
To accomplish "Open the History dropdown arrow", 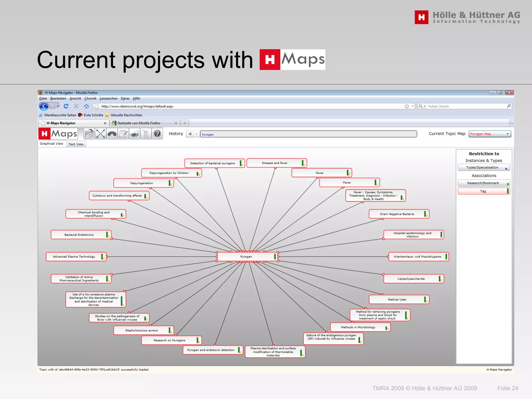I will tap(197, 134).
